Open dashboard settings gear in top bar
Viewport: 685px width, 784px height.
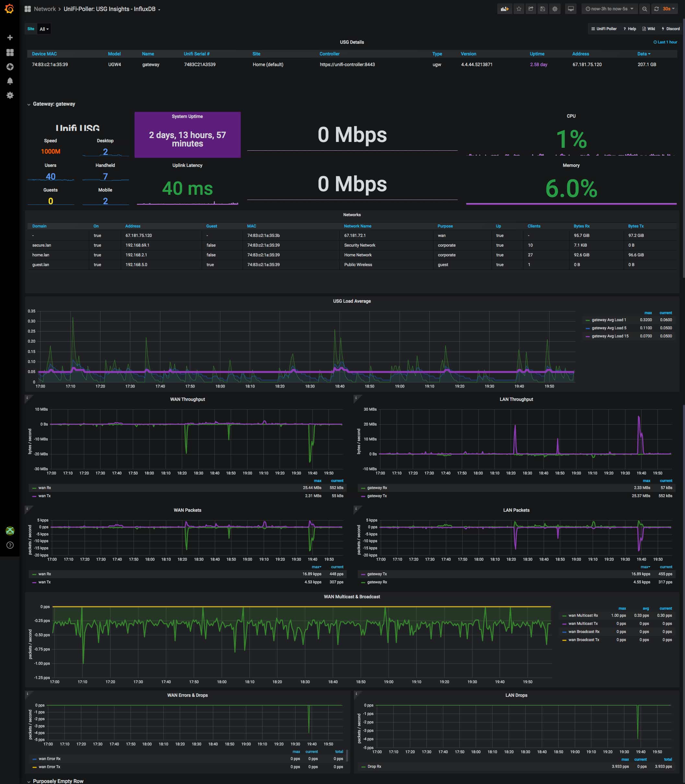(555, 9)
